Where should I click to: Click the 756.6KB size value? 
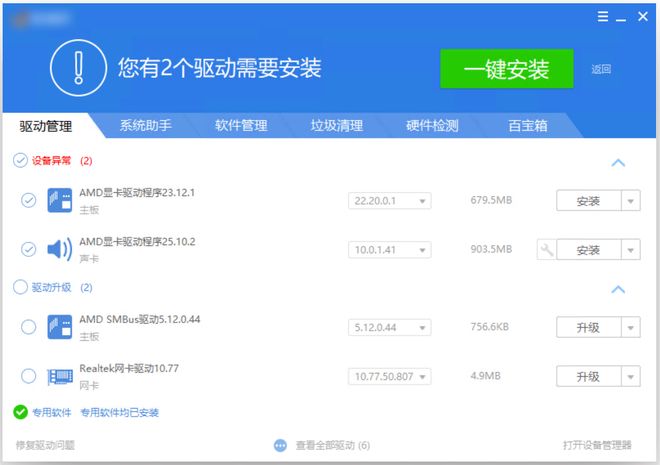(x=490, y=327)
